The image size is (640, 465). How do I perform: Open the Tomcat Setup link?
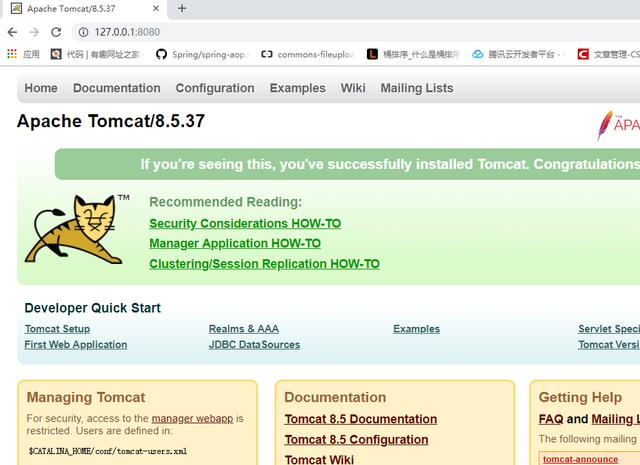pyautogui.click(x=57, y=329)
